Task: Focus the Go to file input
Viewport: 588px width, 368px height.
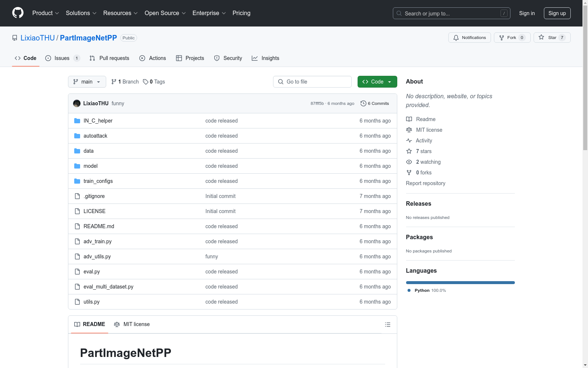Action: (312, 82)
